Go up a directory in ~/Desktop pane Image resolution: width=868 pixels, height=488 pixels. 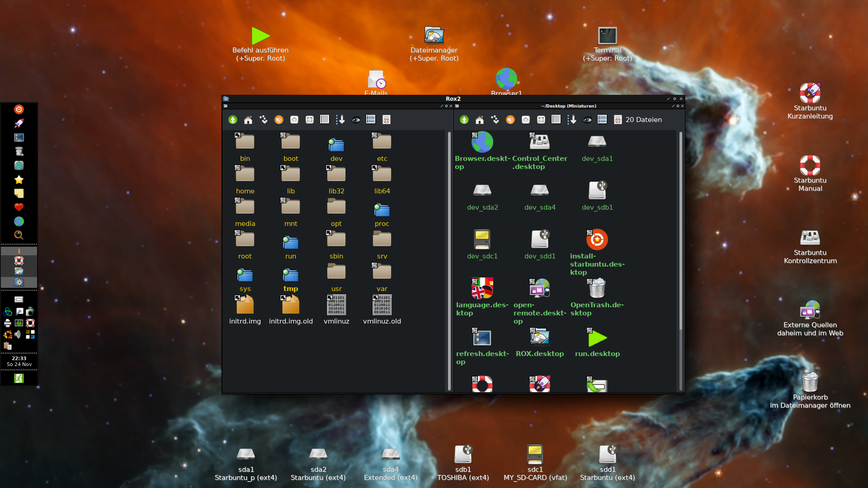pos(464,120)
